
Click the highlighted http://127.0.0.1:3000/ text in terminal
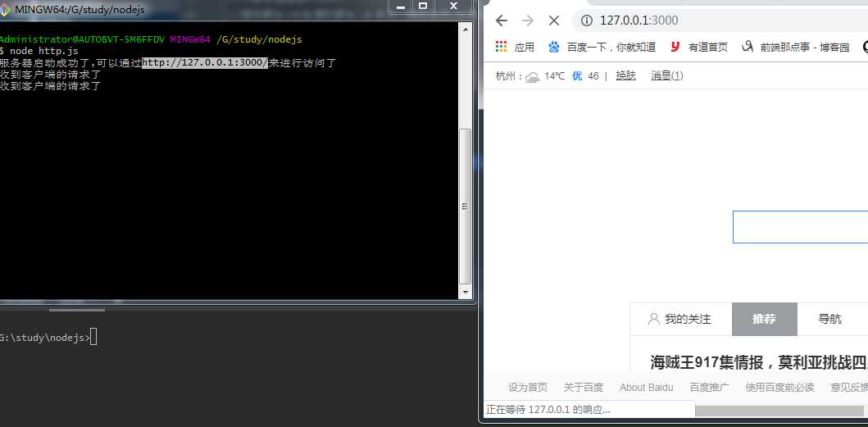(x=205, y=63)
